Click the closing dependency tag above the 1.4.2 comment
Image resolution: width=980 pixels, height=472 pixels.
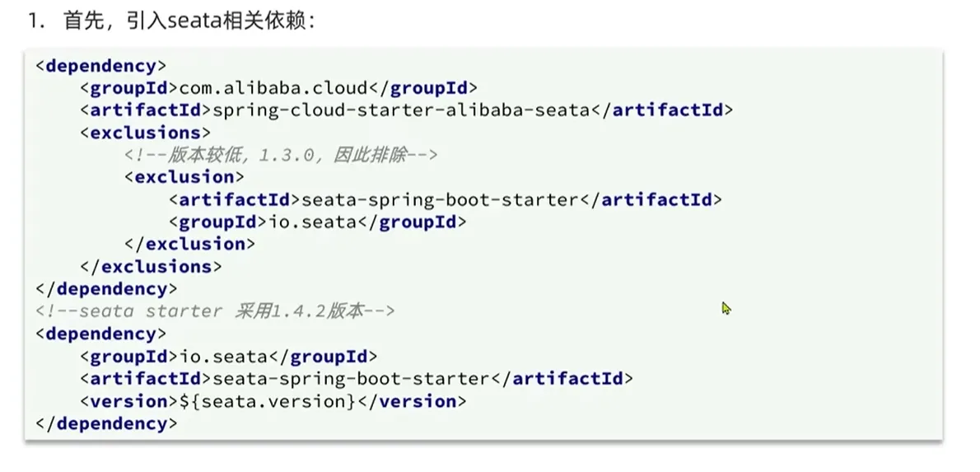pos(107,288)
